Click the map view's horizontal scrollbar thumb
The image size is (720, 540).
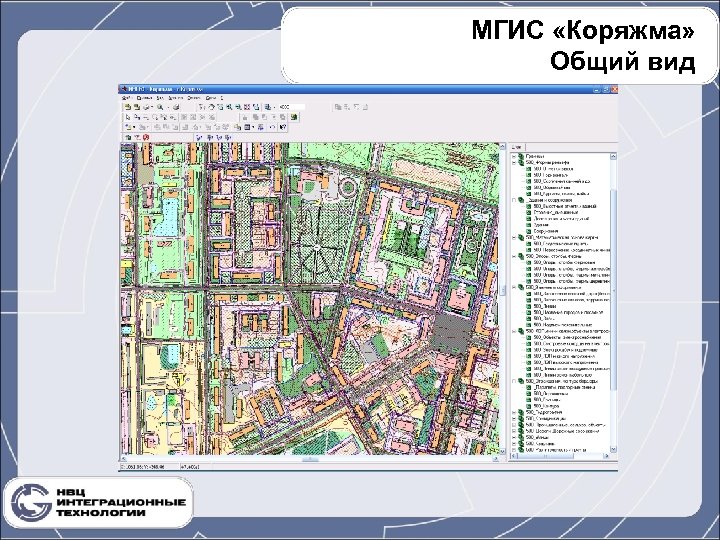coord(310,459)
